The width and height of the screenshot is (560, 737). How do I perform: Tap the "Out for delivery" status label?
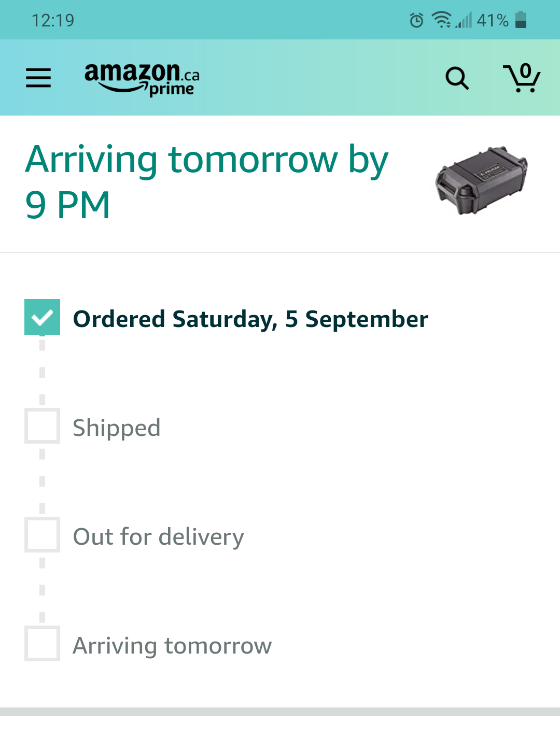[158, 537]
